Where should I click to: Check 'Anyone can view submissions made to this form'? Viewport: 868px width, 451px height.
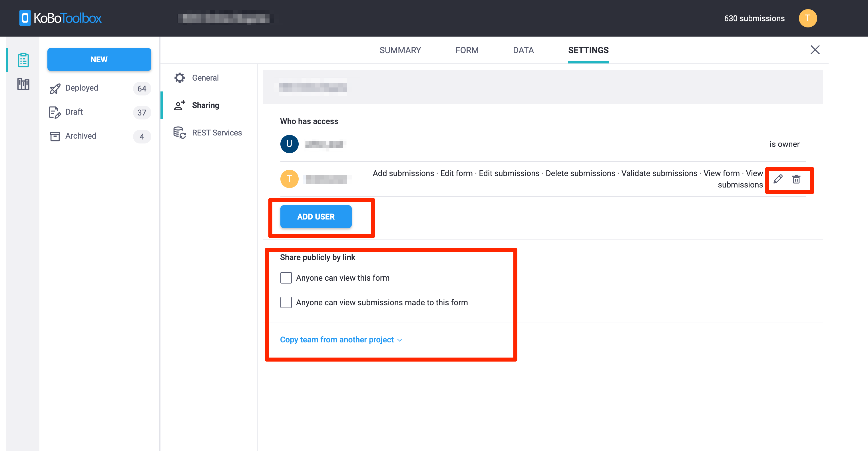tap(286, 302)
